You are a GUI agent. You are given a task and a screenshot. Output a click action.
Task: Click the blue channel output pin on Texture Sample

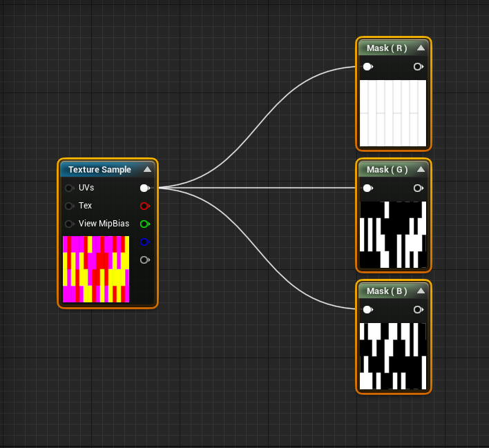[145, 242]
